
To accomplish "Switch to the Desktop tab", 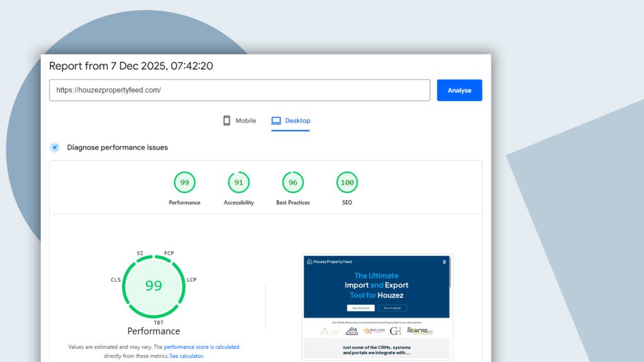I will pos(291,121).
